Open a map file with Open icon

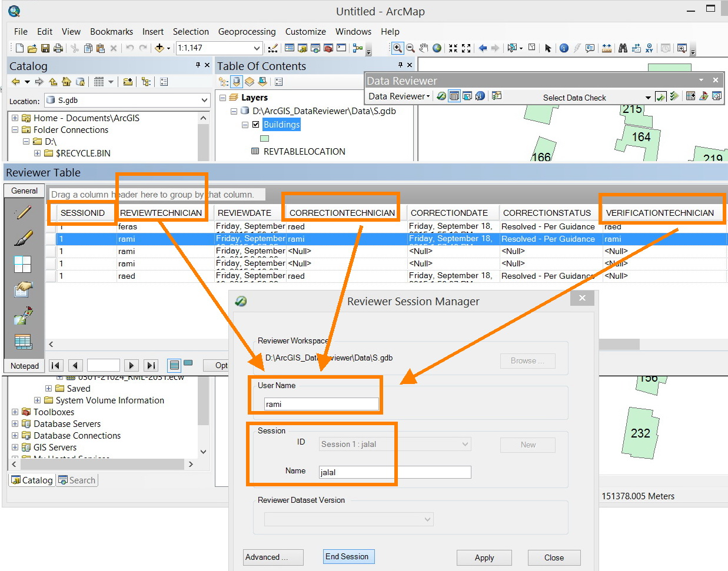32,48
